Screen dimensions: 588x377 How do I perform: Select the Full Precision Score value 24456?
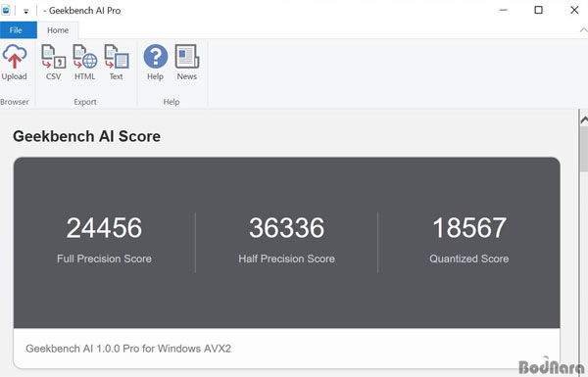coord(104,228)
